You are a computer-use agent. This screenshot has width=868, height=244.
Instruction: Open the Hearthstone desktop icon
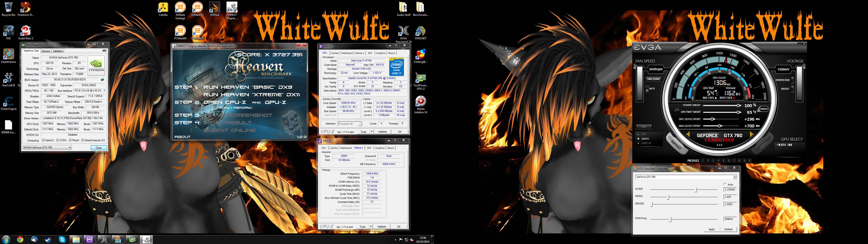pyautogui.click(x=8, y=56)
